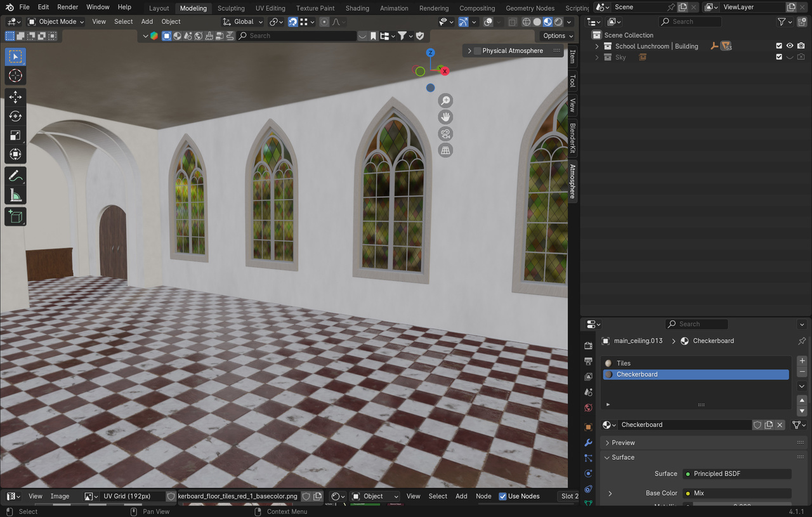
Task: Hide School Lunchroom collection with eye icon
Action: (790, 46)
